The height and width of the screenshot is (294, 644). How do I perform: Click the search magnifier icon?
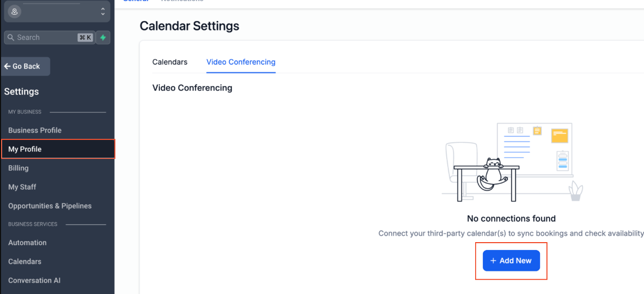coord(11,38)
